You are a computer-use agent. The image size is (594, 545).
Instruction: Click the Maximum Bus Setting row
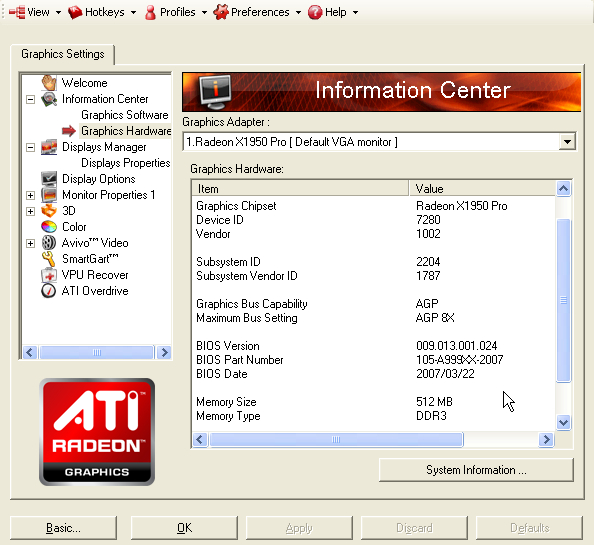[x=373, y=318]
